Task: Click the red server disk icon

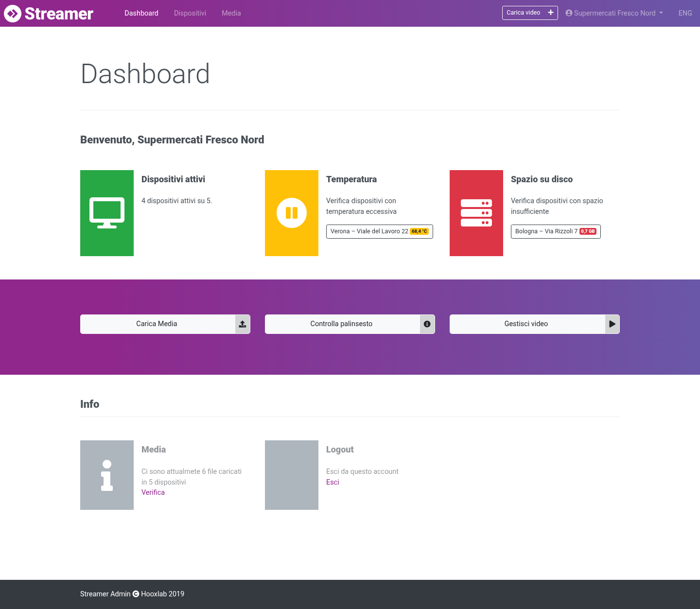Action: 476,213
